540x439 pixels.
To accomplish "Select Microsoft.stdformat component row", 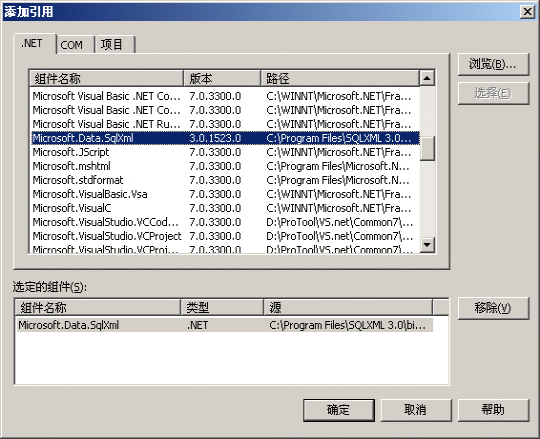I will pyautogui.click(x=225, y=180).
